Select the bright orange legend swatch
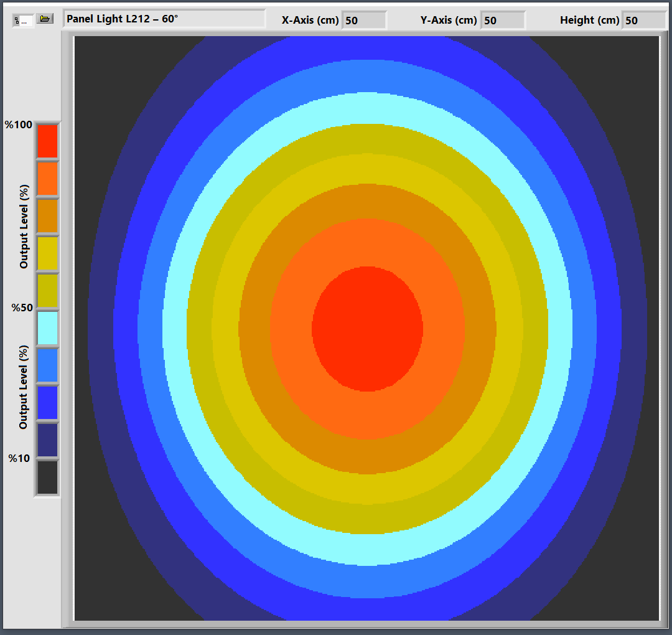 pyautogui.click(x=47, y=178)
